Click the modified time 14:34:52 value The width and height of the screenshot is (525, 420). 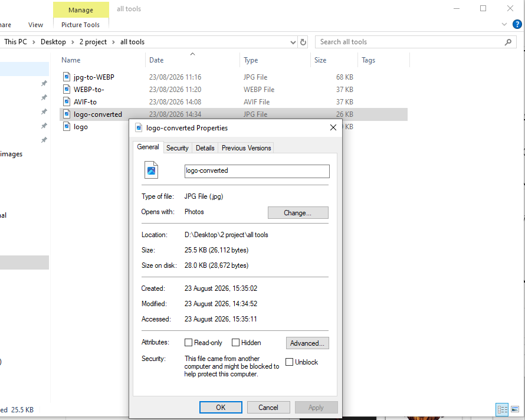(245, 304)
